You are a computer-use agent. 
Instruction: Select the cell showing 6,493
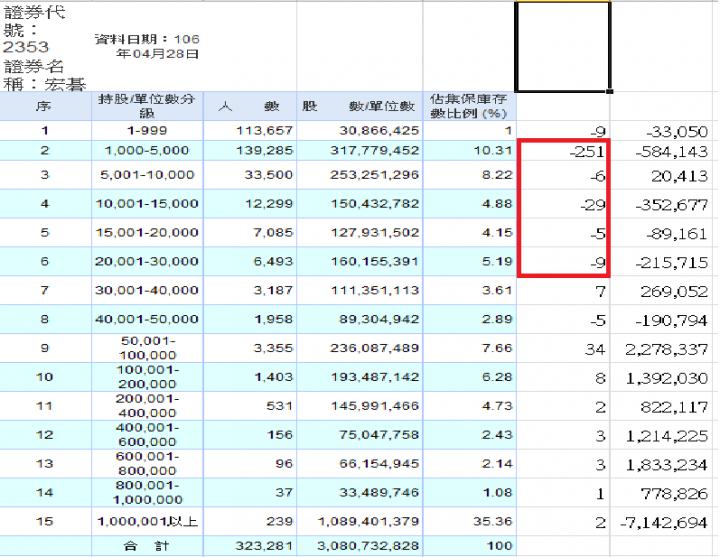(250, 261)
